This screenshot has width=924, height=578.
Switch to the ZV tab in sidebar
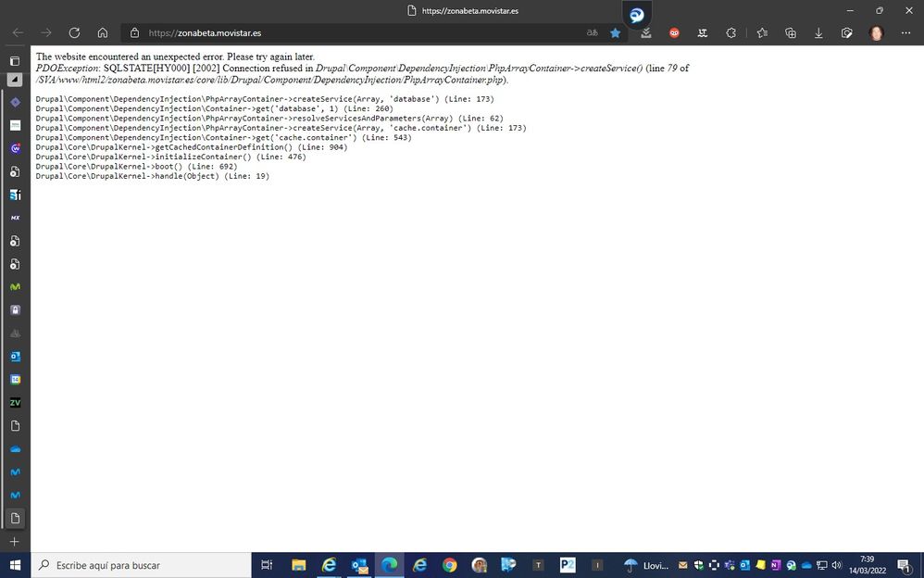(15, 403)
